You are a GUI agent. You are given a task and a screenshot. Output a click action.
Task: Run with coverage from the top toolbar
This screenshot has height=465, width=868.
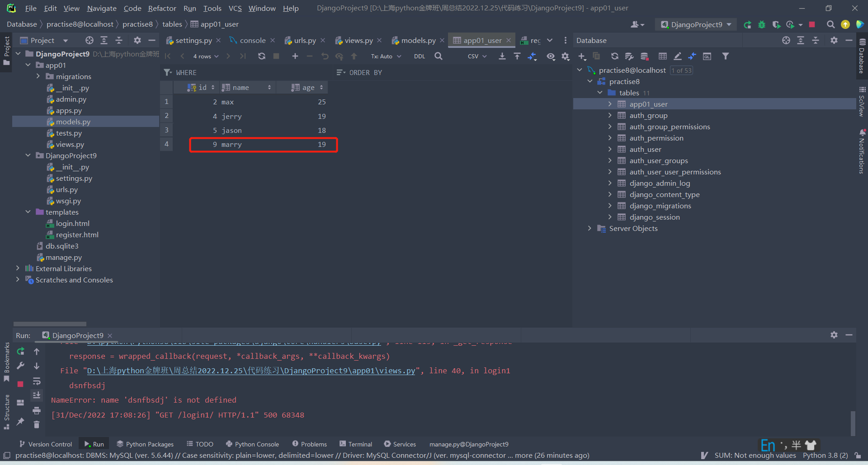(776, 24)
